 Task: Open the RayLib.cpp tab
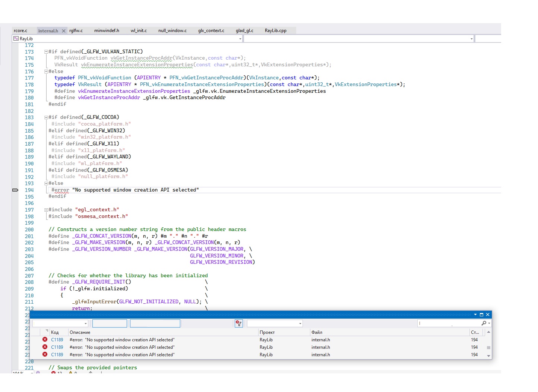pyautogui.click(x=276, y=30)
